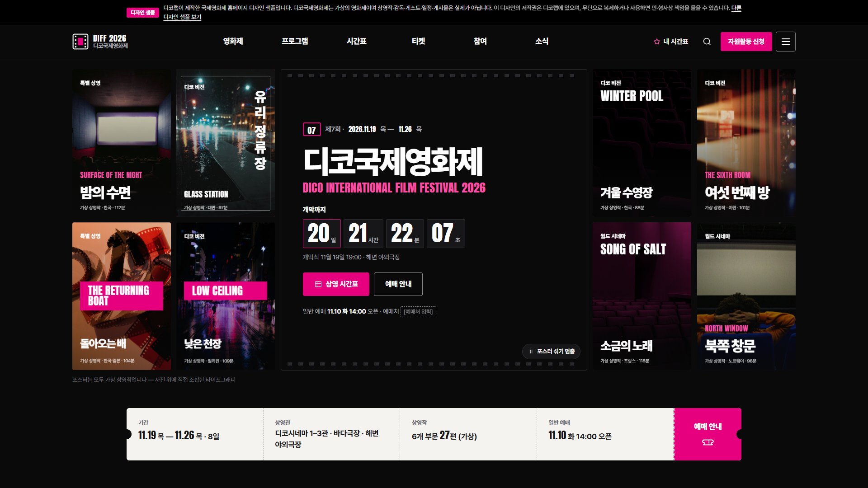Image resolution: width=868 pixels, height=488 pixels.
Task: Open the 소식 menu
Action: pyautogui.click(x=542, y=41)
